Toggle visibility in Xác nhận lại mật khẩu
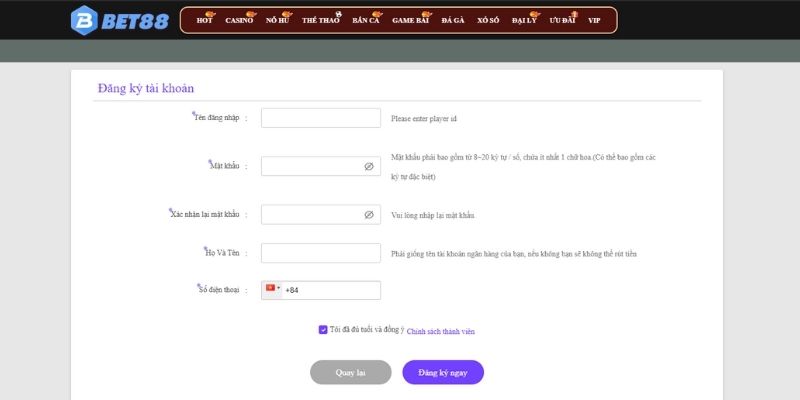 pos(368,214)
